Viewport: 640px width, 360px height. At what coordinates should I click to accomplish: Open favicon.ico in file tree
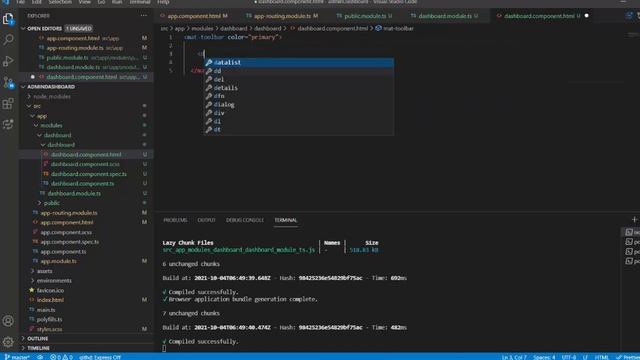(x=50, y=291)
